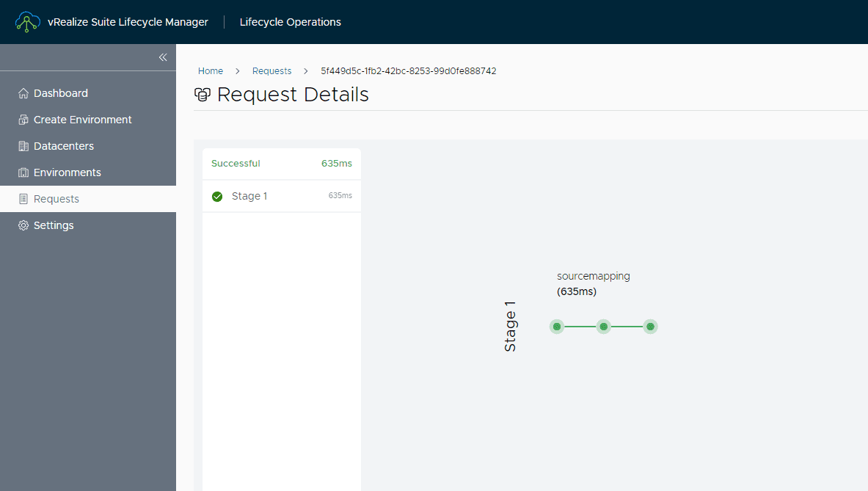Image resolution: width=868 pixels, height=491 pixels.
Task: Select the first node of sourcemapping task
Action: click(557, 326)
